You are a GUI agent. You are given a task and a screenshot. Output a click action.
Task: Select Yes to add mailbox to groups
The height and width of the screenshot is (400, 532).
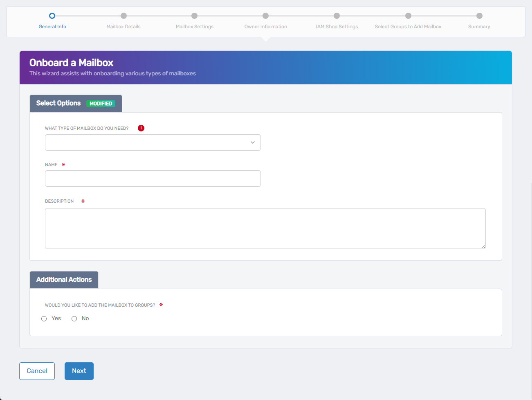click(44, 319)
